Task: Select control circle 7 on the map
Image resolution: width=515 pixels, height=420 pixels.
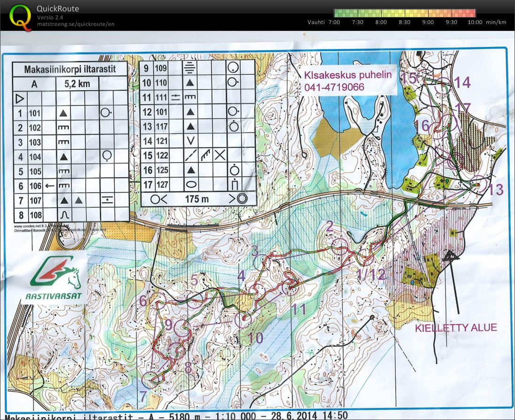Action: [x=150, y=378]
